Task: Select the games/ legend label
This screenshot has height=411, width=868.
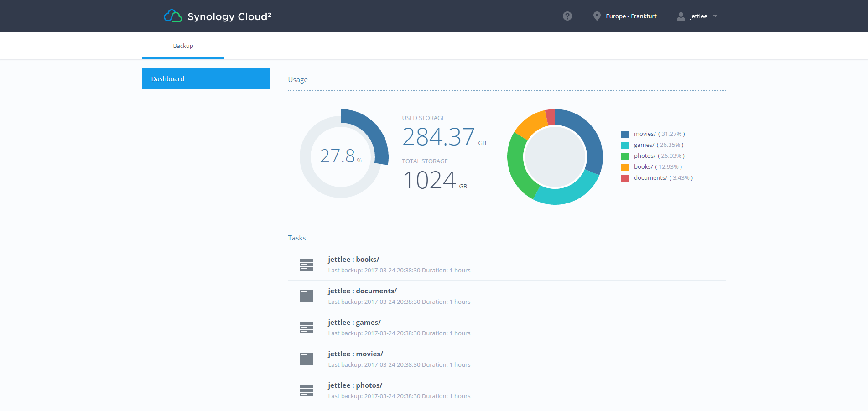Action: coord(644,145)
